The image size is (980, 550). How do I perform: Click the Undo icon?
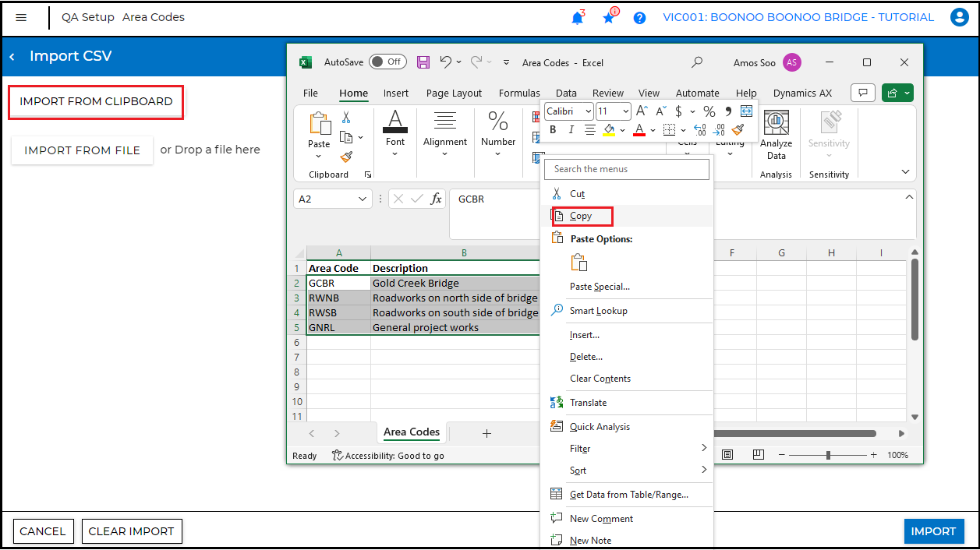(444, 62)
